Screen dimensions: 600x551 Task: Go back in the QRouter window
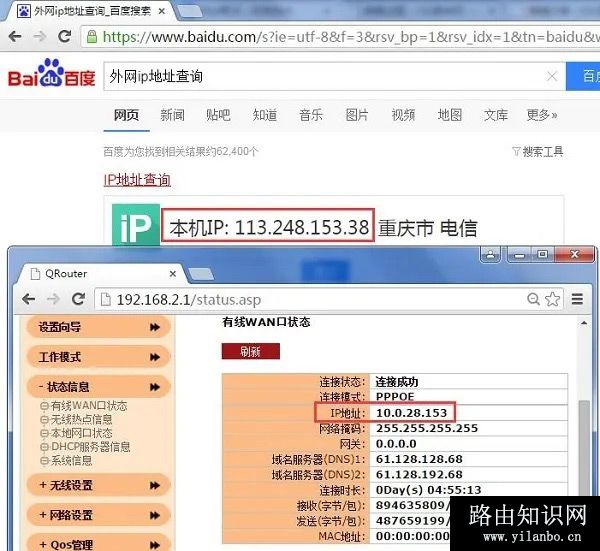pyautogui.click(x=29, y=299)
